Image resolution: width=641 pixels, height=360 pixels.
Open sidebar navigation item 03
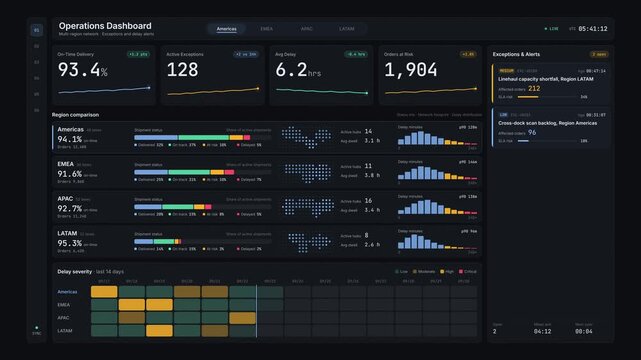37,62
